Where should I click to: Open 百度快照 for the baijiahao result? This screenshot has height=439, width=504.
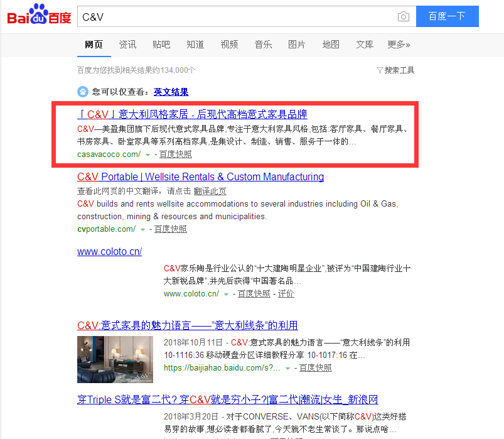tap(316, 368)
